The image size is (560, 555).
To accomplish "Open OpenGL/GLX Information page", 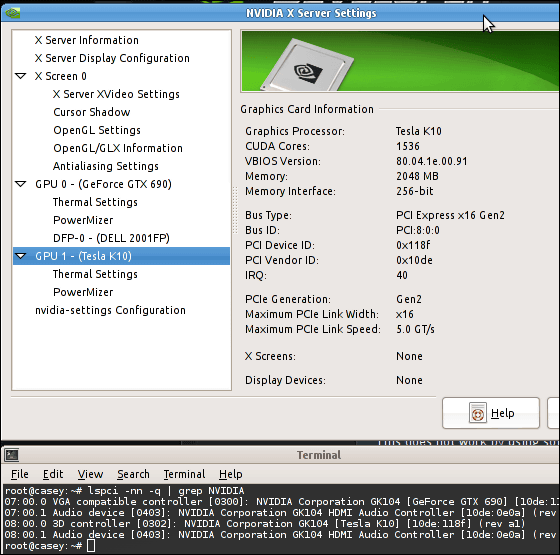I will tap(118, 148).
